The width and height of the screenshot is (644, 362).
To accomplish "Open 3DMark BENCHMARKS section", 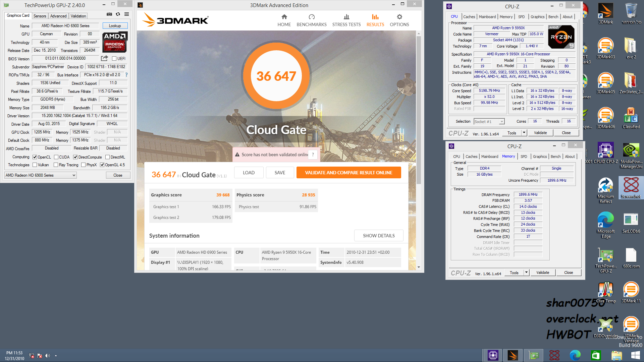I will tap(312, 20).
